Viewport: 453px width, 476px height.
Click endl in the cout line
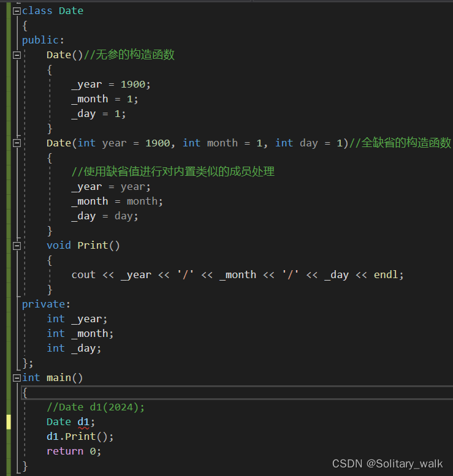(x=386, y=274)
